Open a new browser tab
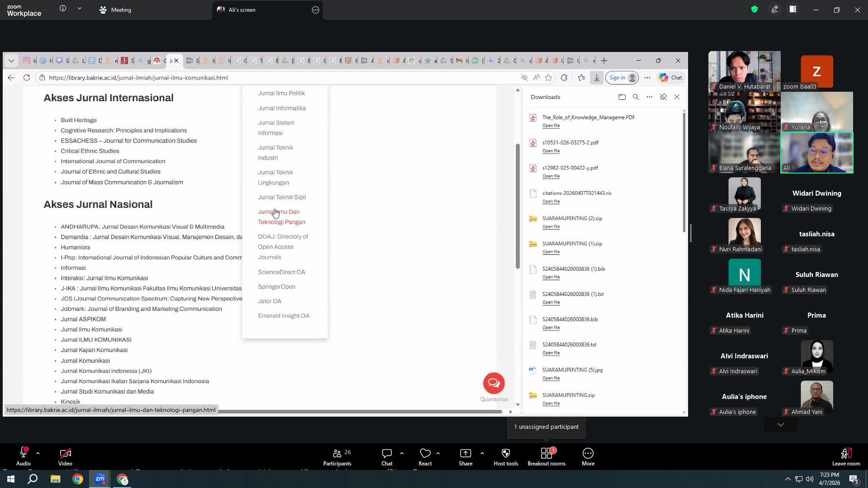The height and width of the screenshot is (488, 868). [x=604, y=61]
